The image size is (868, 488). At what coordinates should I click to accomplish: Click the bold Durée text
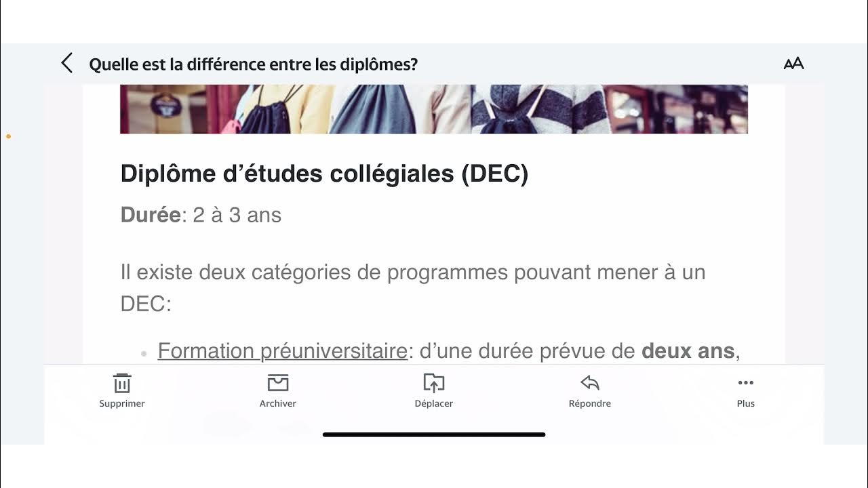click(151, 216)
